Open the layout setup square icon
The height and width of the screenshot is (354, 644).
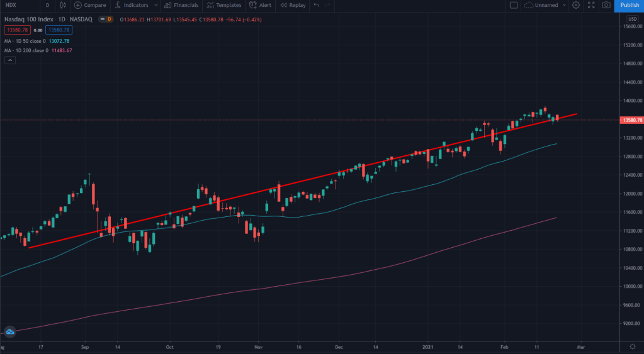pos(513,5)
